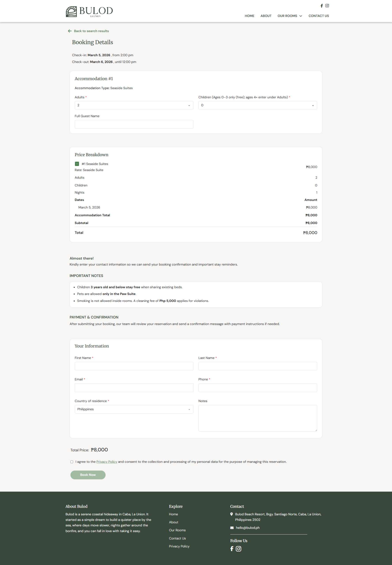Screen dimensions: 392x565
Task: Open the Adults dropdown
Action: click(134, 105)
